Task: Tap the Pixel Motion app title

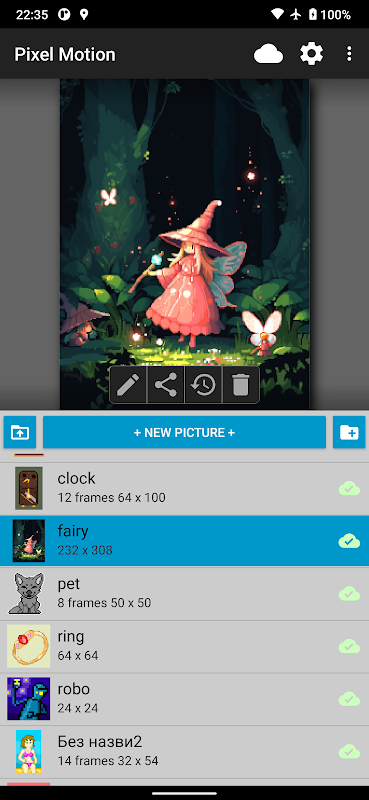Action: pos(65,55)
